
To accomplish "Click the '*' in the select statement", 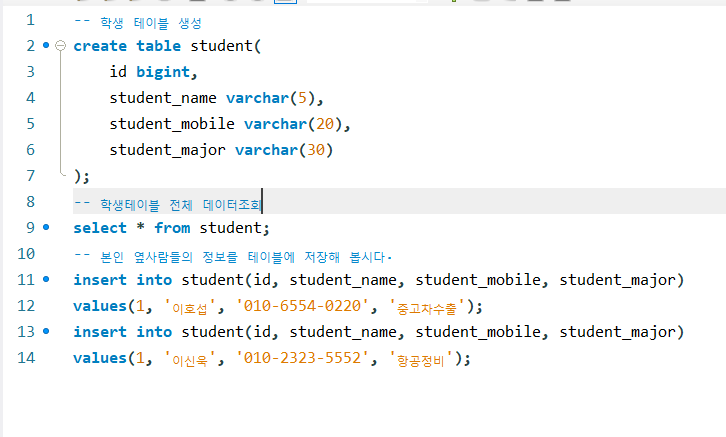I will pos(140,227).
